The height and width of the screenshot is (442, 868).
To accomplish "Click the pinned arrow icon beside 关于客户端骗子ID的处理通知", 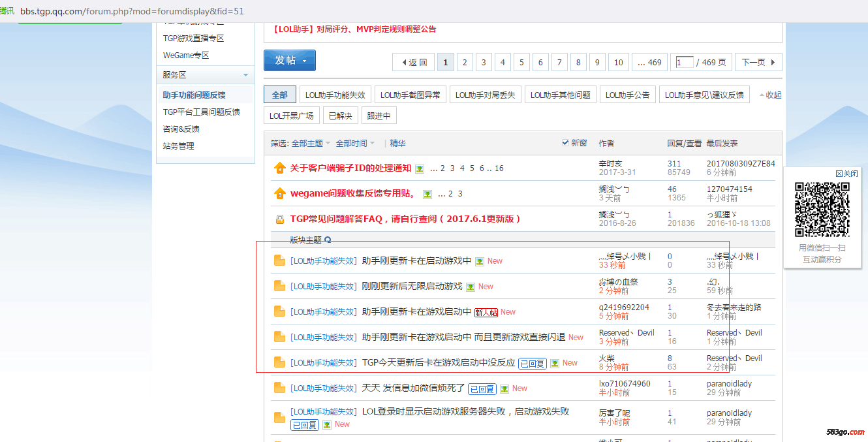I will pos(280,168).
